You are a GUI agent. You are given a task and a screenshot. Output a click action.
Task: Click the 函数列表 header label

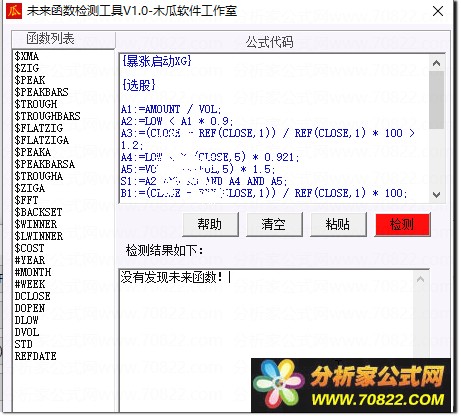[50, 39]
